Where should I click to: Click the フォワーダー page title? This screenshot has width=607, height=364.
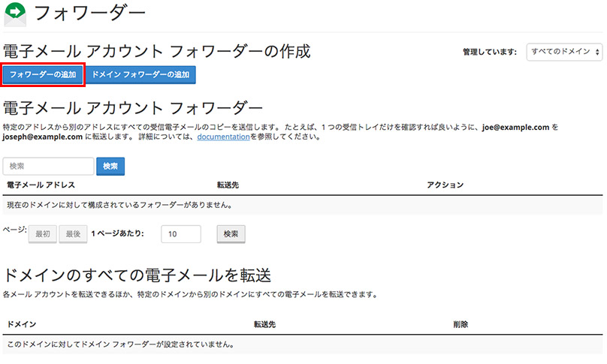point(90,14)
